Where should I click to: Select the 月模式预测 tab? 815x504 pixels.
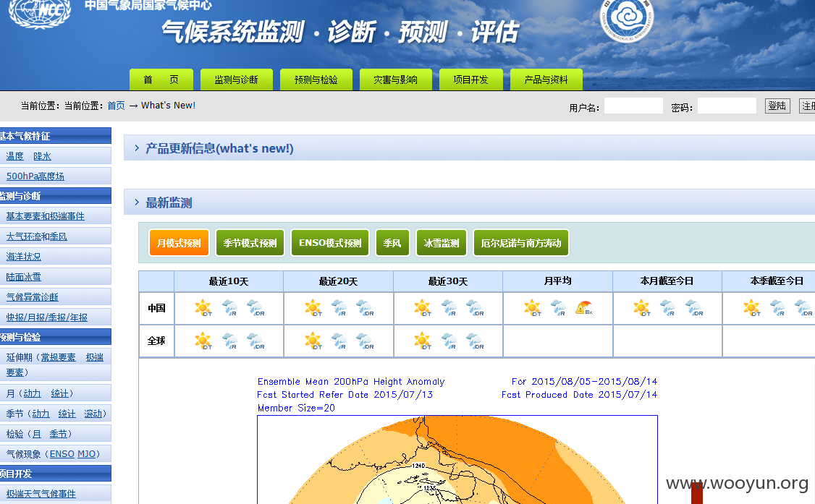(179, 243)
